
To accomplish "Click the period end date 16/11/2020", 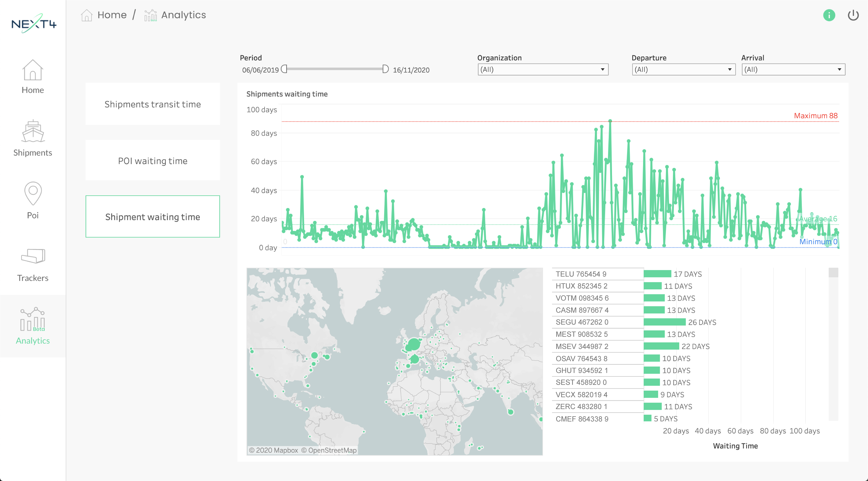I will click(x=411, y=70).
